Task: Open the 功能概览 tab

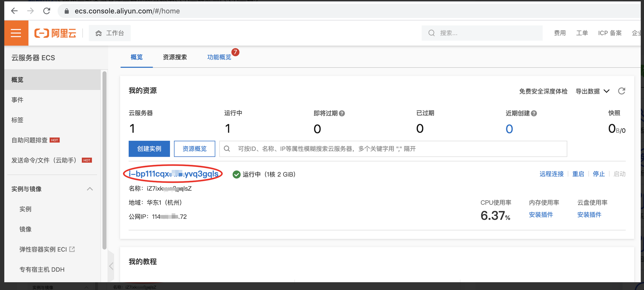Action: tap(219, 57)
